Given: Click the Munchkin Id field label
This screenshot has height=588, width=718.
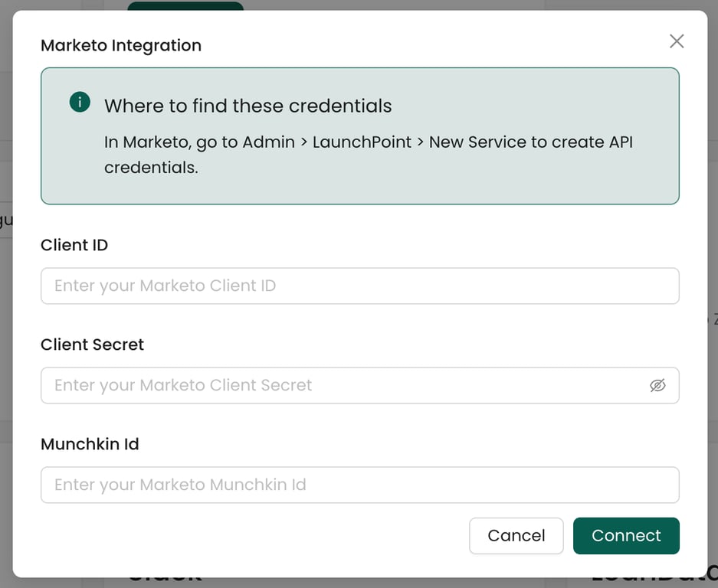Looking at the screenshot, I should (x=90, y=444).
